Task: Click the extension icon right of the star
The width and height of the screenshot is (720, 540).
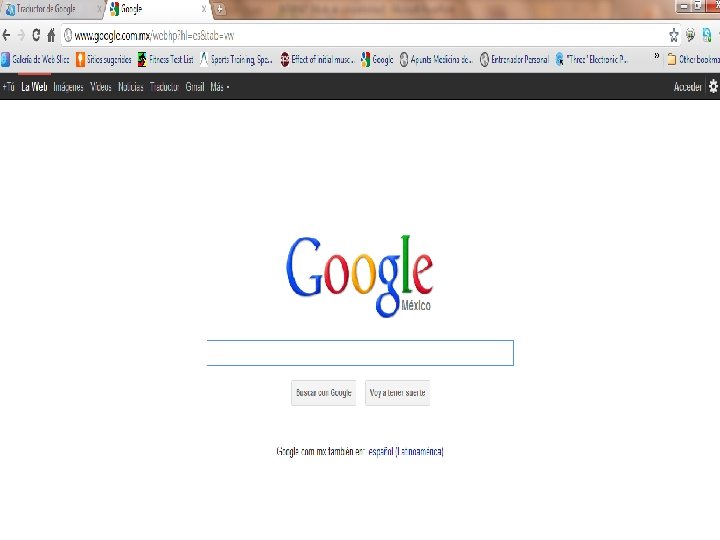Action: coord(690,35)
